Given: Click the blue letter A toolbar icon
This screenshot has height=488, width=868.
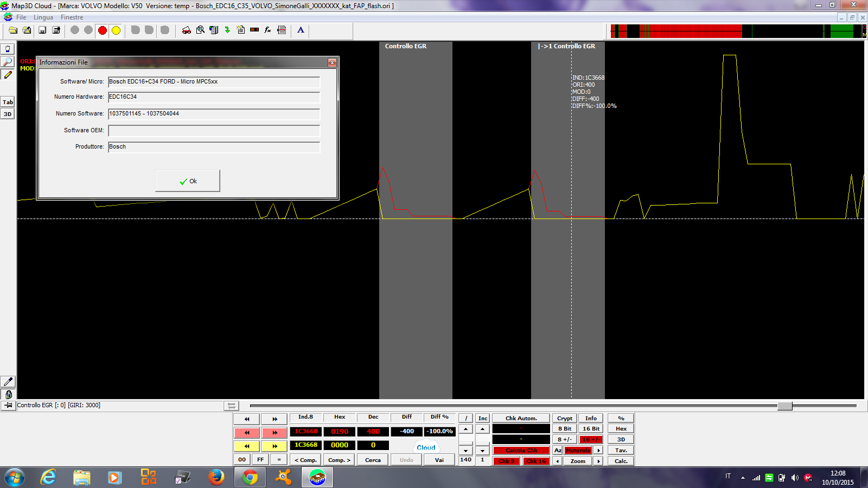Looking at the screenshot, I should tap(301, 30).
